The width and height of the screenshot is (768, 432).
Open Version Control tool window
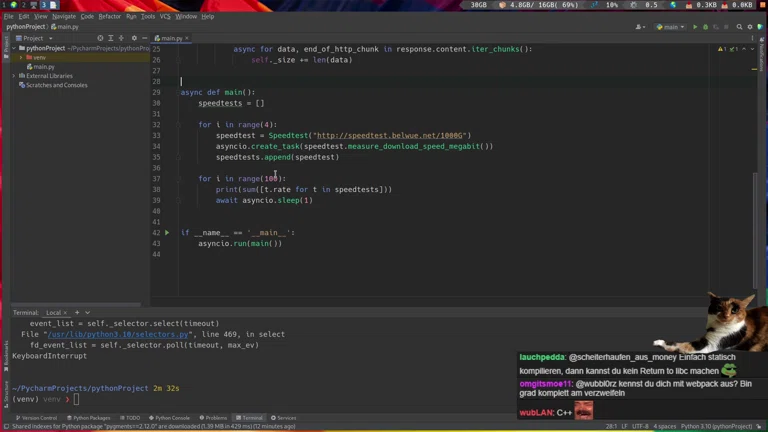point(36,418)
